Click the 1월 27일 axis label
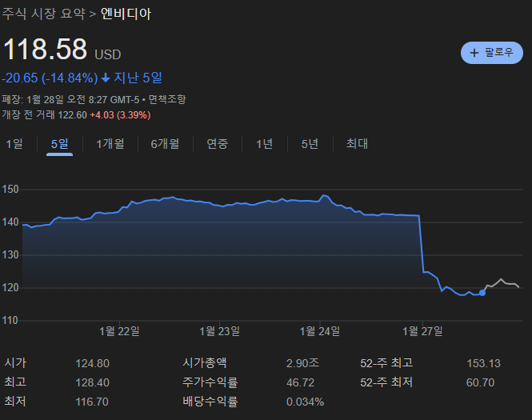Image resolution: width=532 pixels, height=420 pixels. 422,331
